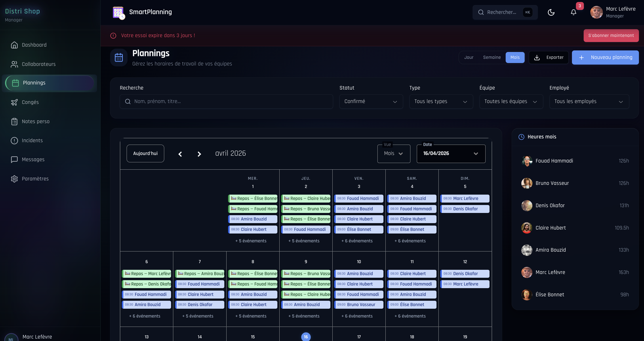Click the SmartPlanning calendar logo
This screenshot has width=644, height=341.
point(119,13)
